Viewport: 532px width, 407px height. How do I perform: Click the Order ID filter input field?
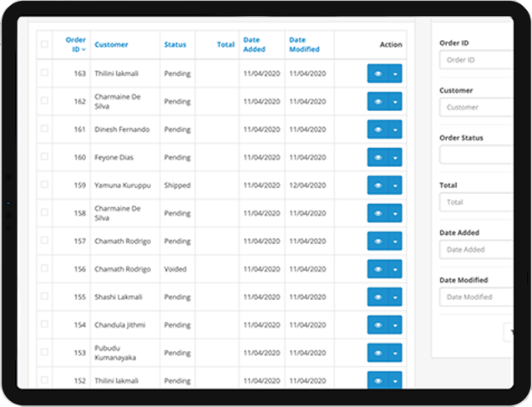tap(476, 60)
